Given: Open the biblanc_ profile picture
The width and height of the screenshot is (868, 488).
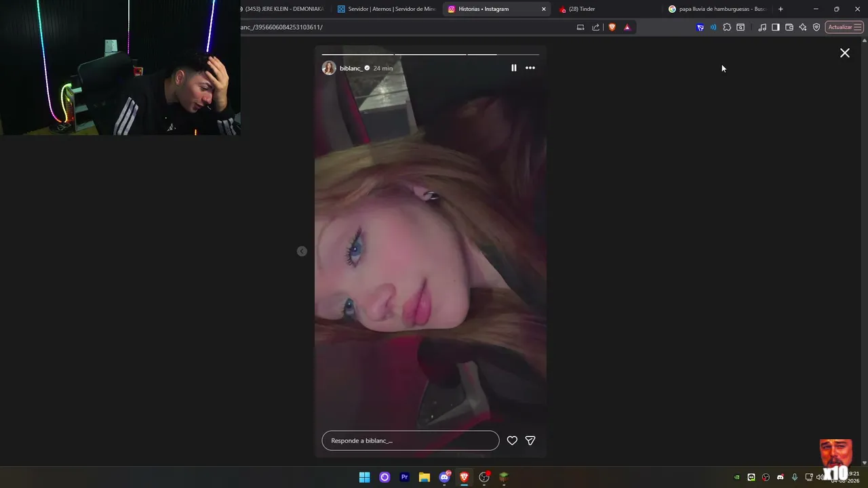Looking at the screenshot, I should (329, 68).
